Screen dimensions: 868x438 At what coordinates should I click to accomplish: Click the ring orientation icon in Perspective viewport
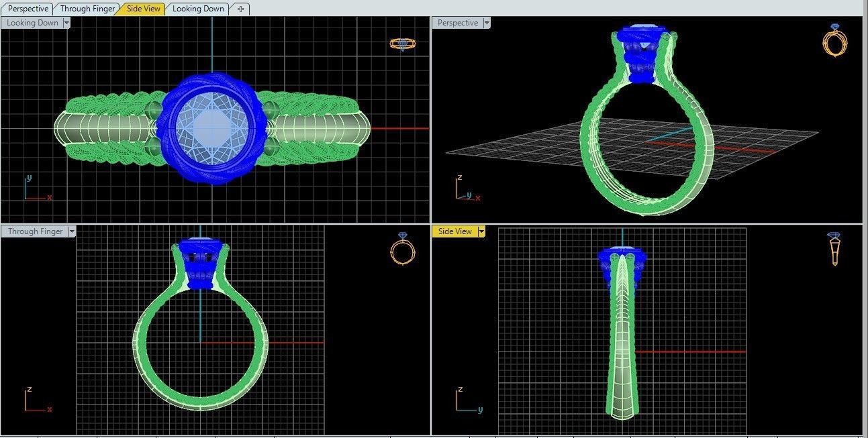[x=835, y=42]
